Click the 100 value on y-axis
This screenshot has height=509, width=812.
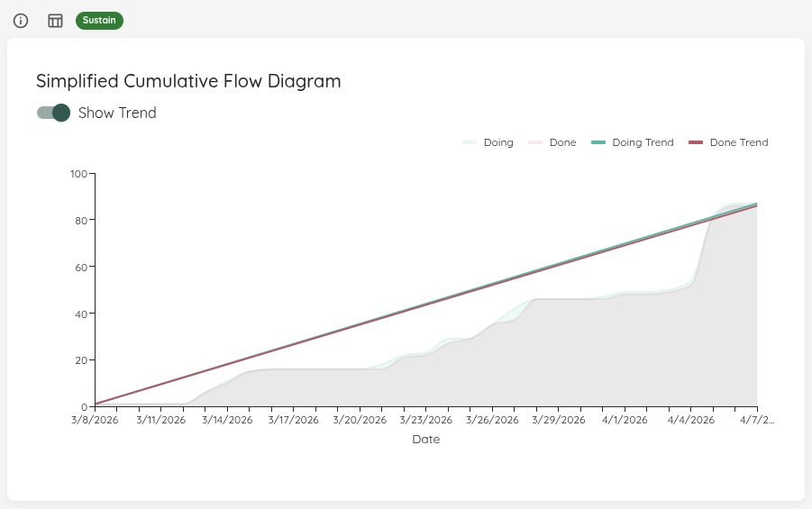pyautogui.click(x=78, y=174)
